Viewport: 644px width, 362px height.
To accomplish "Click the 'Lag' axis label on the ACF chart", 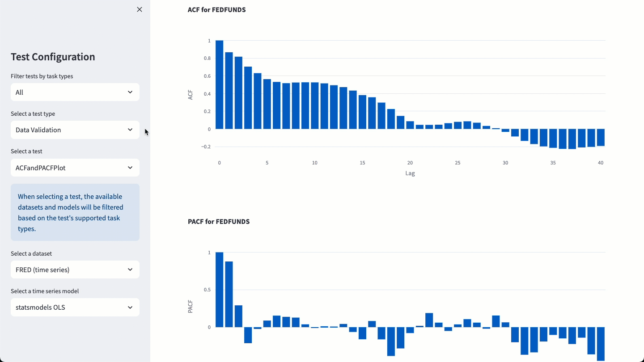I will (x=410, y=173).
